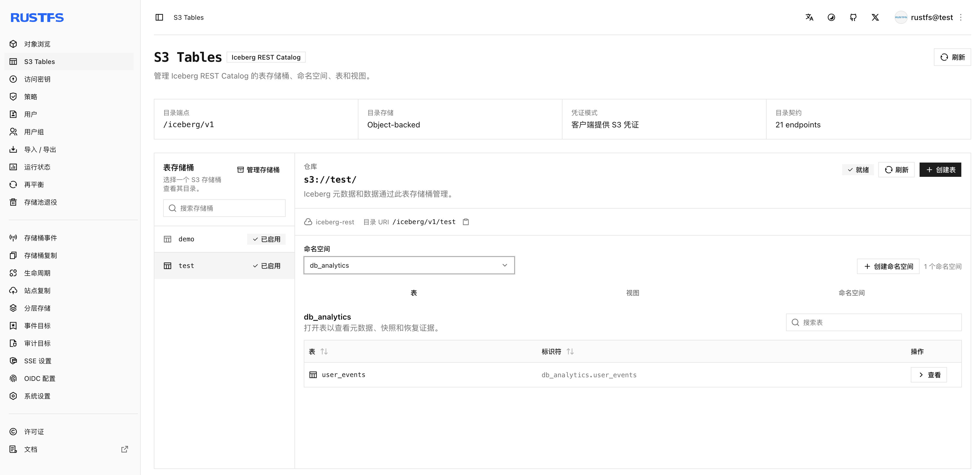Open the X (Twitter) icon link
Screen dimensions: 980x475
[x=875, y=18]
